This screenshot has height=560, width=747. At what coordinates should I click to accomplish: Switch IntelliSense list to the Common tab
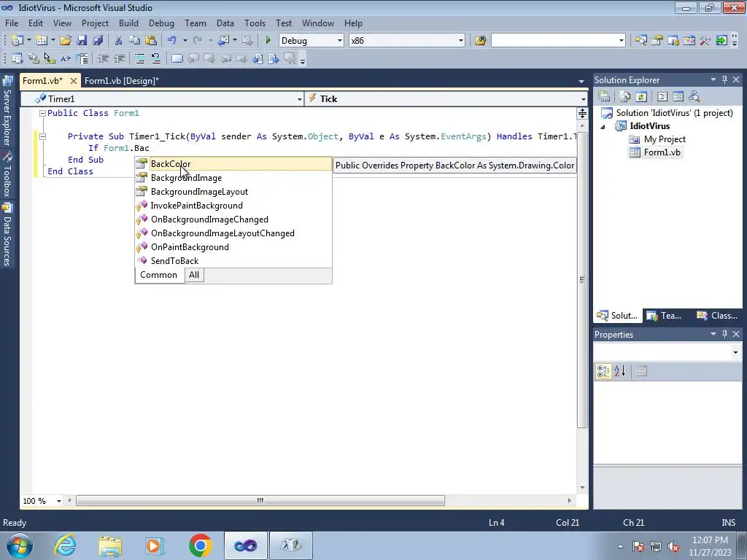tap(158, 275)
